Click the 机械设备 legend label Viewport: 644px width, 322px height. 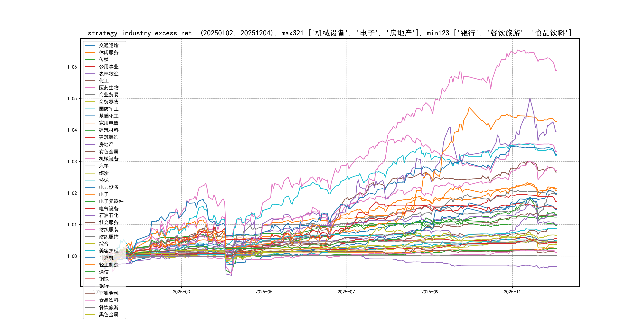[x=109, y=158]
